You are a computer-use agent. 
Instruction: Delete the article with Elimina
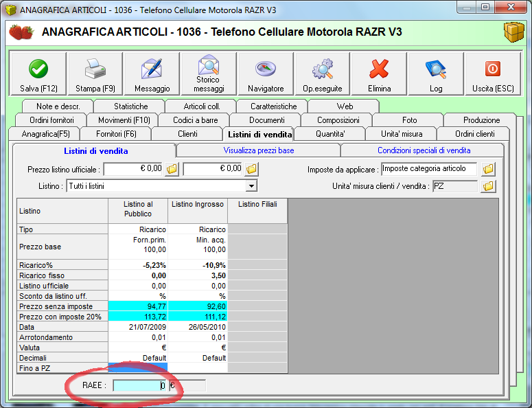pyautogui.click(x=380, y=73)
